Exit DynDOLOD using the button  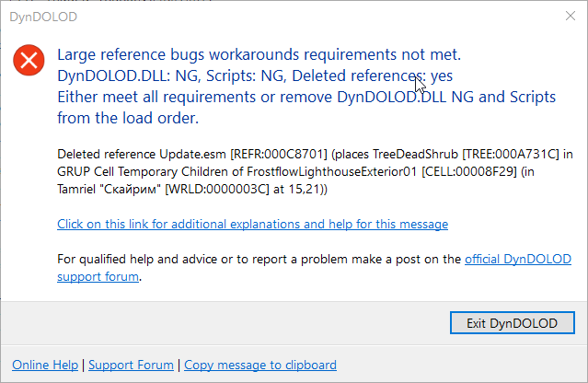512,322
